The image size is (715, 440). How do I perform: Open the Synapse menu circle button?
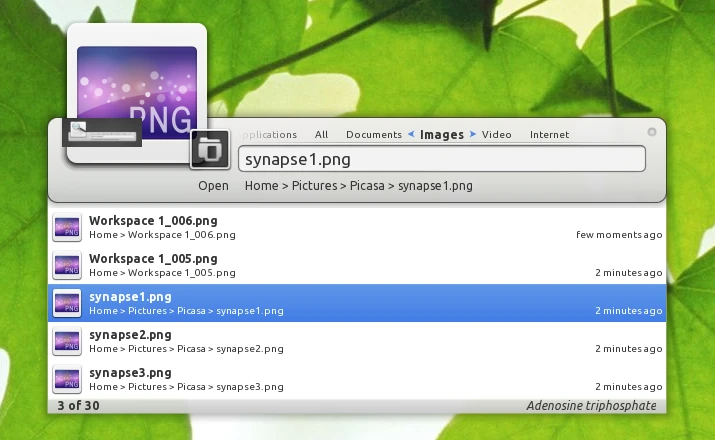click(x=652, y=132)
